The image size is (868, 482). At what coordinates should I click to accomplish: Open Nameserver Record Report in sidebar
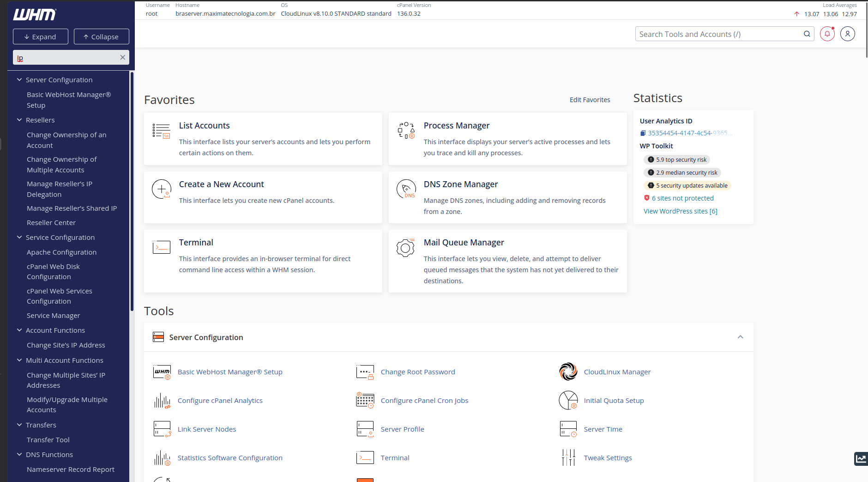coord(71,469)
